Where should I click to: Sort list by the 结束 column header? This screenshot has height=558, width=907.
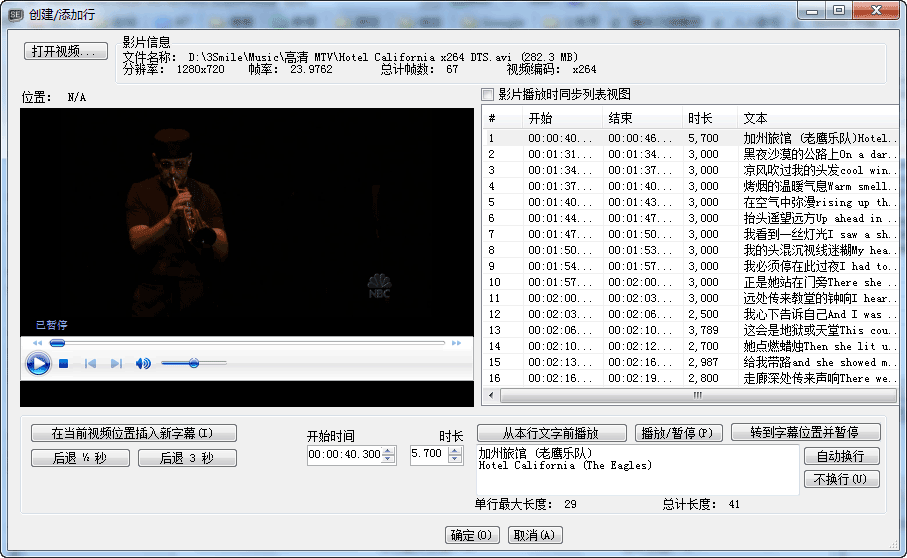coord(642,119)
